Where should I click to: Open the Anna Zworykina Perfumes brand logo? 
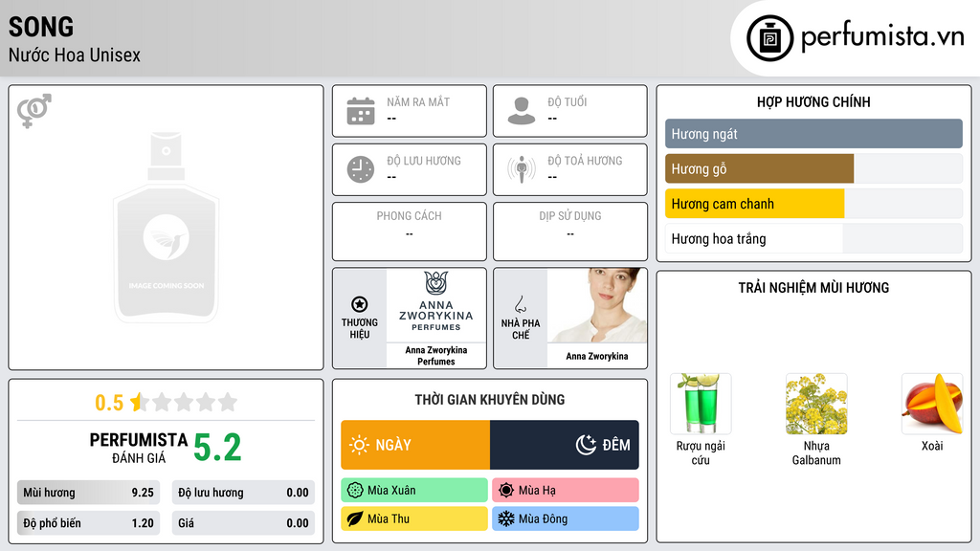pos(436,305)
